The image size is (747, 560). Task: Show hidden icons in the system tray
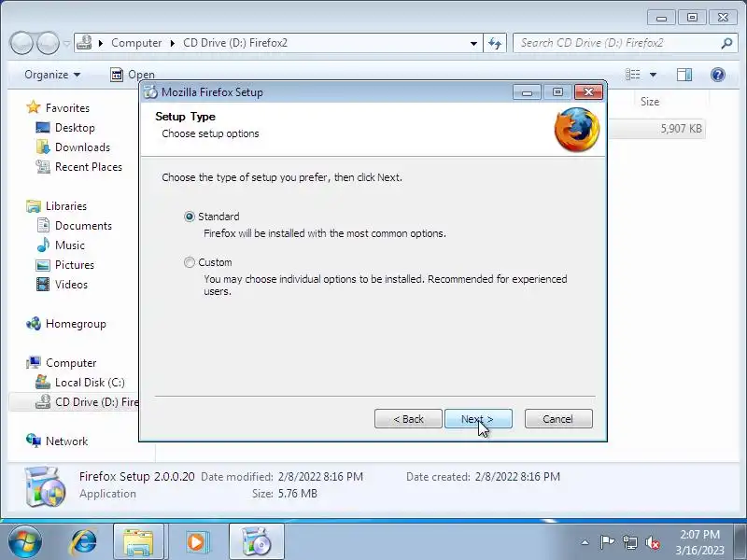[x=585, y=542]
